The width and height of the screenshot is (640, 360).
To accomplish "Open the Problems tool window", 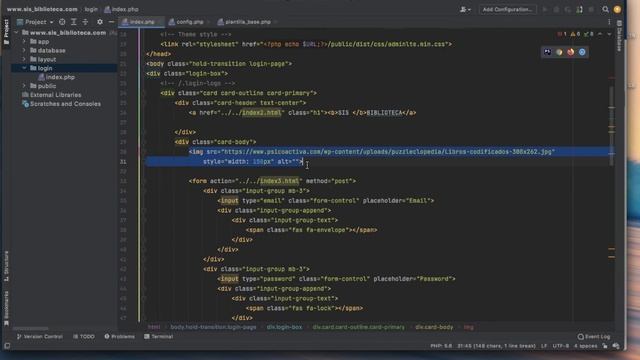I will click(120, 337).
